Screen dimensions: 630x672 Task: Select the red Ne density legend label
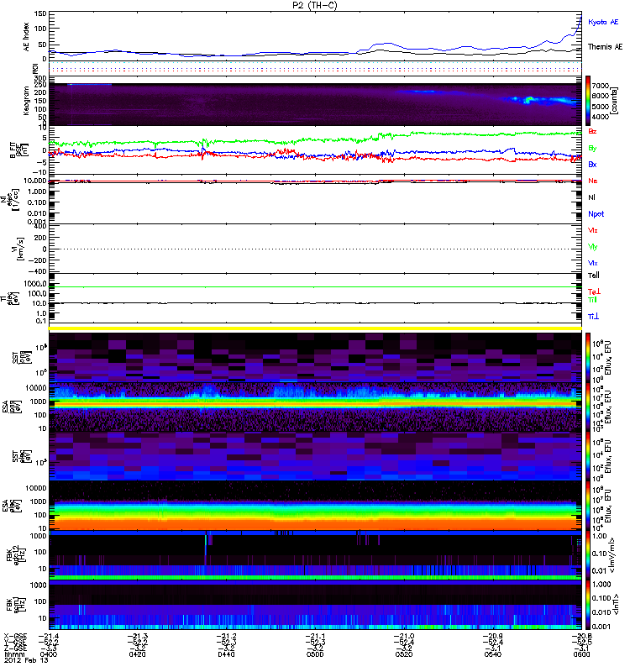click(593, 181)
